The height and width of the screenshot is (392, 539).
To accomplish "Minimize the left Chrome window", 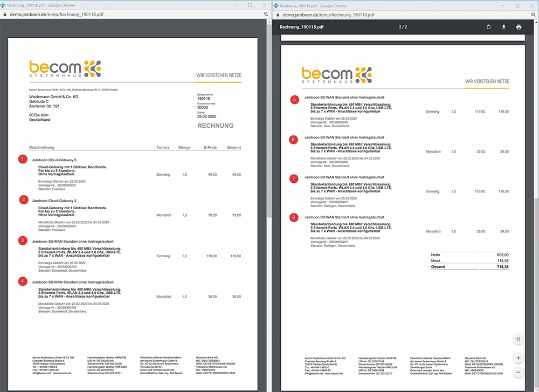I will click(236, 5).
